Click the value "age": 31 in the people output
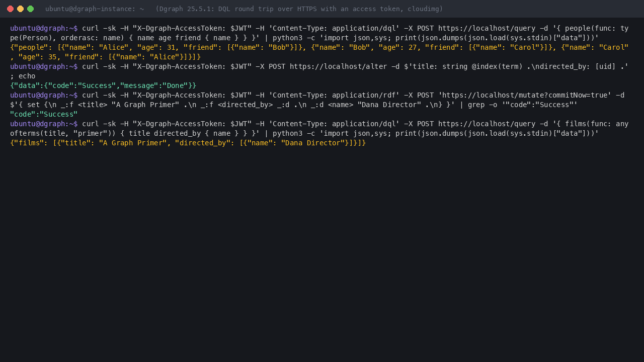This screenshot has width=644, height=362. 156,47
